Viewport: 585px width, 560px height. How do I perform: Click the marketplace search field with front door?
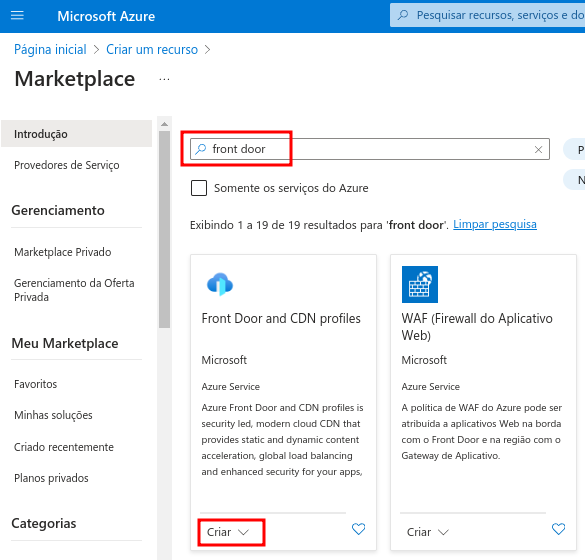369,149
